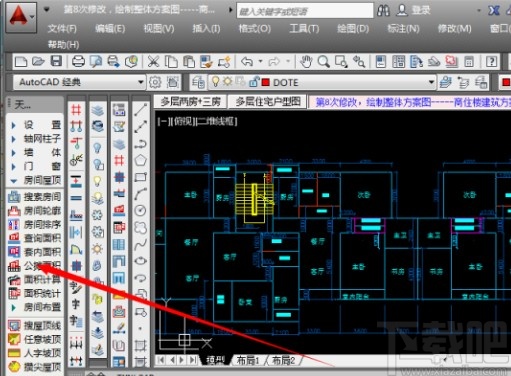The height and width of the screenshot is (376, 511).
Task: Select the Zoom Realtime magnifier icon
Action: point(323,62)
